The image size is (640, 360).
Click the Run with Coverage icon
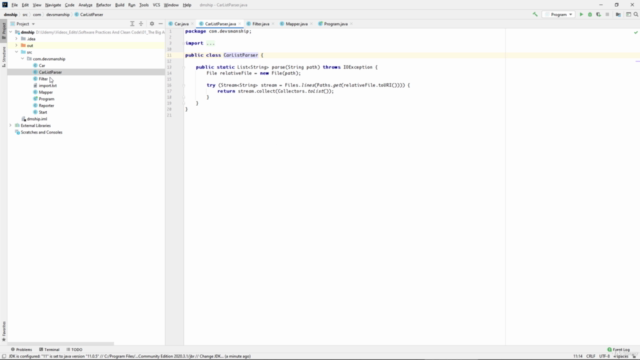point(598,14)
